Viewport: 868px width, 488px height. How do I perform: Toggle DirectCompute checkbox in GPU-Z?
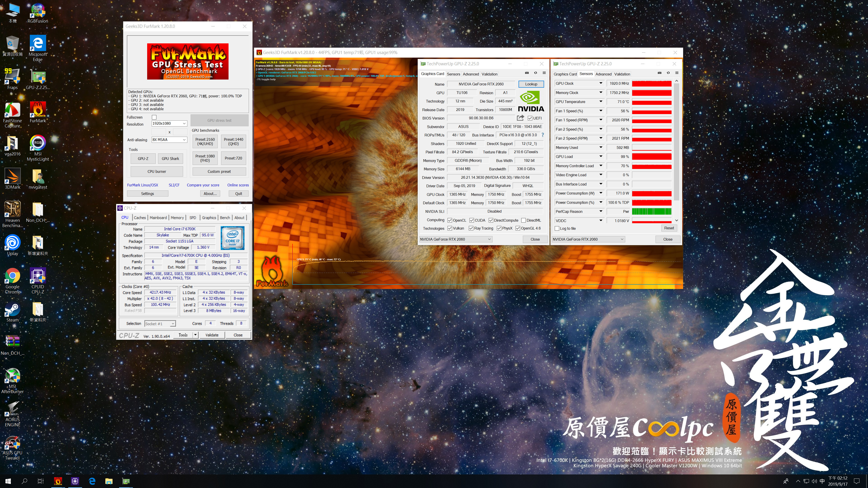point(491,220)
